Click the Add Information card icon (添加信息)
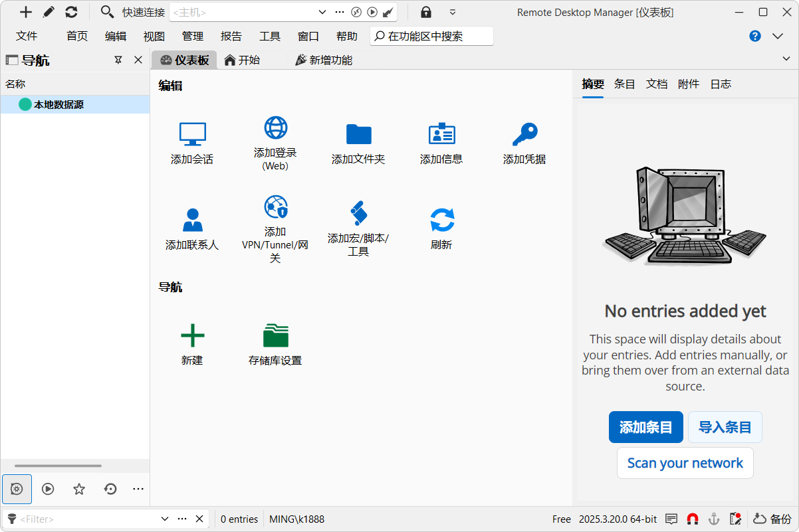This screenshot has width=799, height=532. click(x=441, y=134)
